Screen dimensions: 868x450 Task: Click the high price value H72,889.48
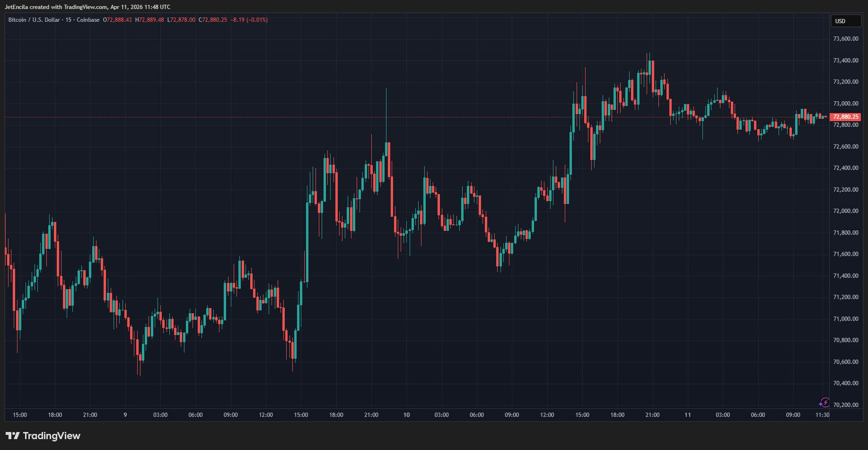coord(149,20)
